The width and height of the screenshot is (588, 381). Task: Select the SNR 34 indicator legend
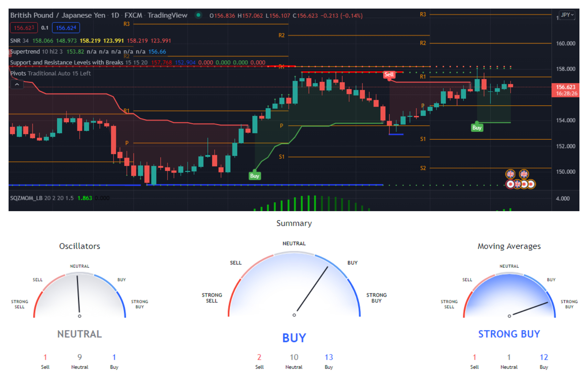click(x=19, y=41)
